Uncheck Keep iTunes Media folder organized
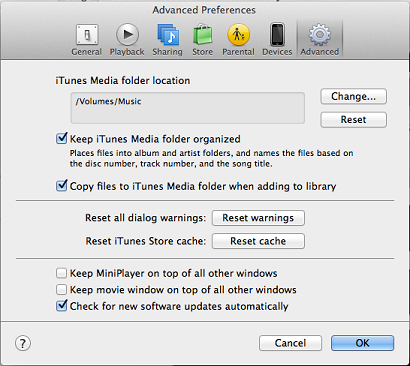Image resolution: width=410 pixels, height=366 pixels. [x=62, y=138]
